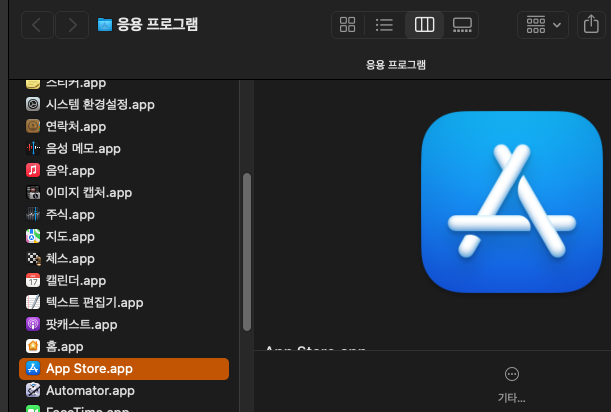Click the 기타... more actions circle icon
This screenshot has height=412, width=611.
[x=512, y=374]
